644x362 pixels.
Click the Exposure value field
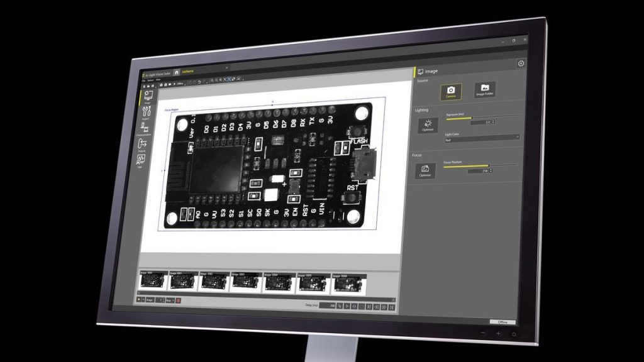point(481,122)
